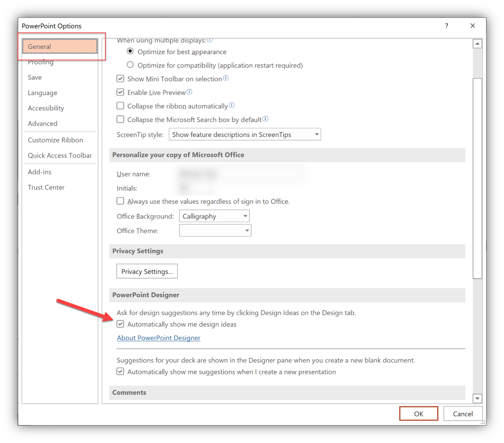Click the scrollbar down arrow
This screenshot has width=504, height=443.
tap(477, 398)
